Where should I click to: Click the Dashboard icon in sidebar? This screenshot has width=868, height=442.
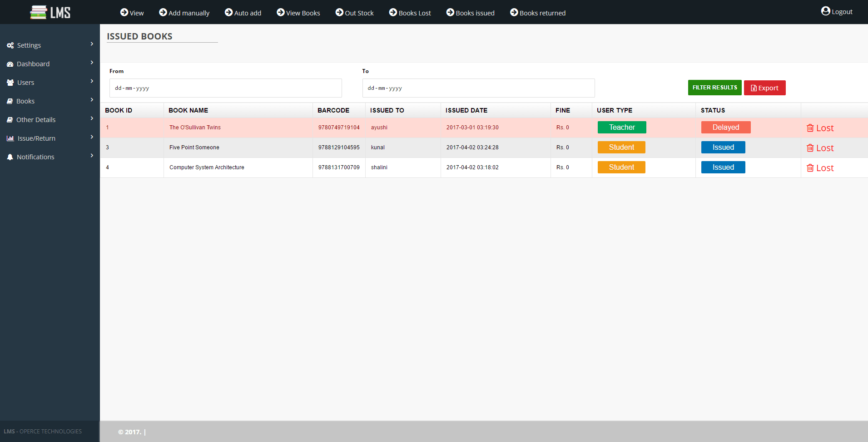pos(10,64)
